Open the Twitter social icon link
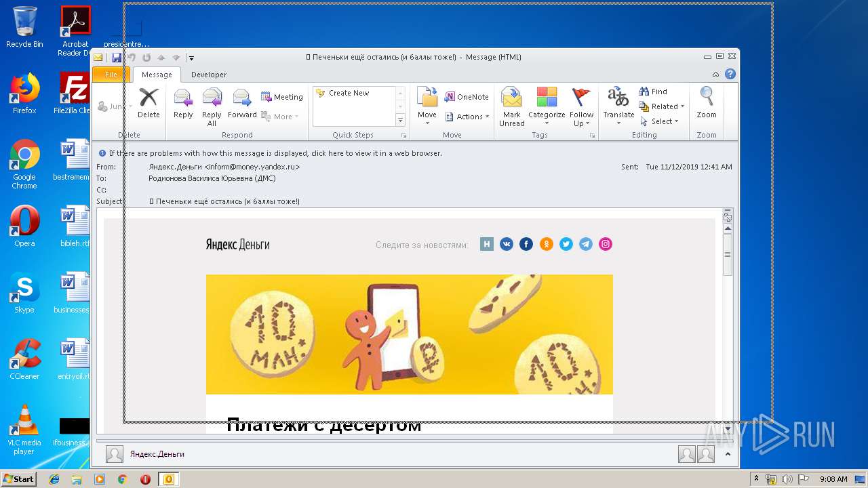 pyautogui.click(x=566, y=244)
